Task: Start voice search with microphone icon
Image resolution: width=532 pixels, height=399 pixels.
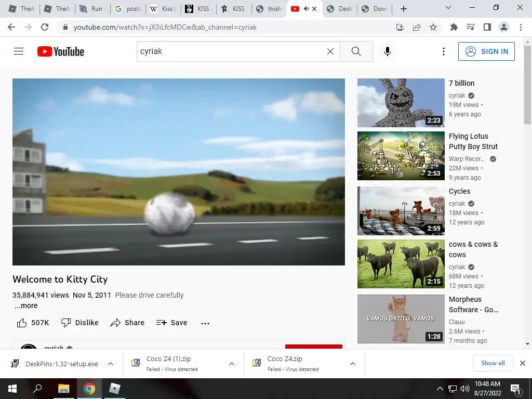Action: click(388, 51)
